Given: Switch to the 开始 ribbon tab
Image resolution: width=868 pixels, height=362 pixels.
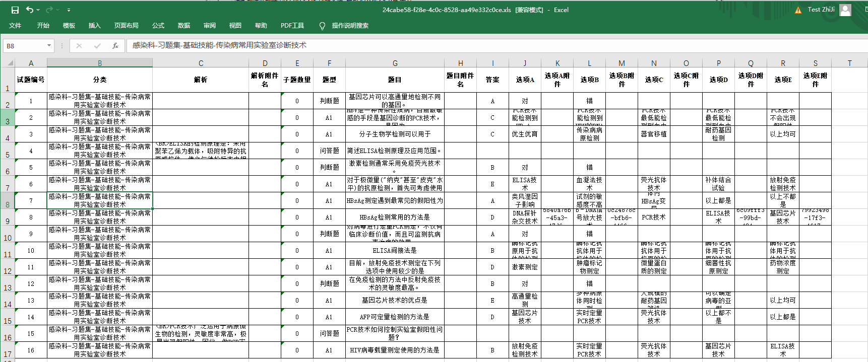Looking at the screenshot, I should pos(43,26).
